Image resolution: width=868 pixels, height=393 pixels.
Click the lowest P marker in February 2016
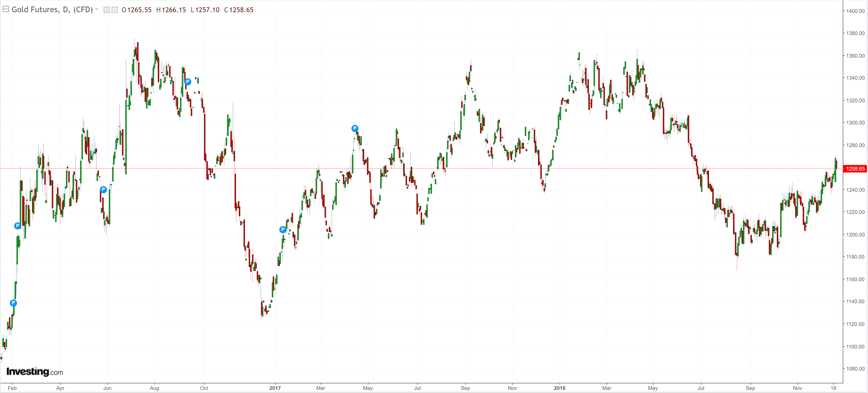13,303
